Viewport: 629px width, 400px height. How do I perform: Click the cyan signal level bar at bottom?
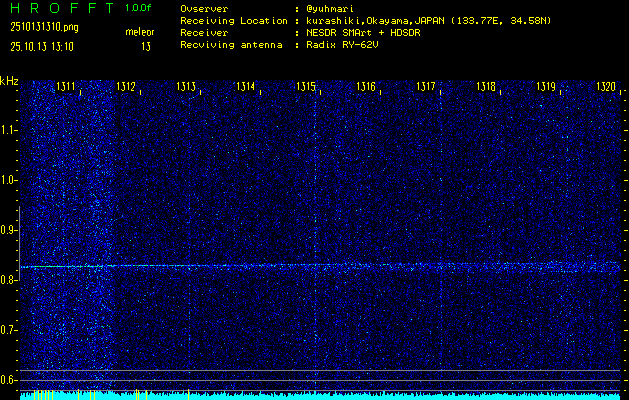pyautogui.click(x=320, y=396)
